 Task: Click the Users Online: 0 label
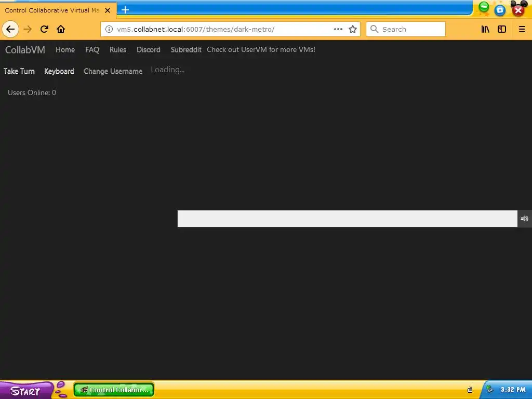pyautogui.click(x=32, y=92)
